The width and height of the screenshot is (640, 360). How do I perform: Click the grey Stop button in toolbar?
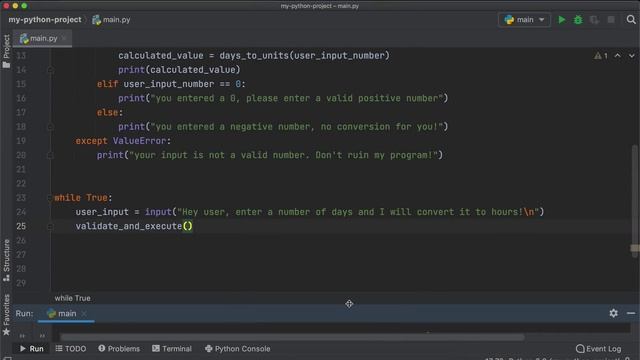[x=611, y=20]
